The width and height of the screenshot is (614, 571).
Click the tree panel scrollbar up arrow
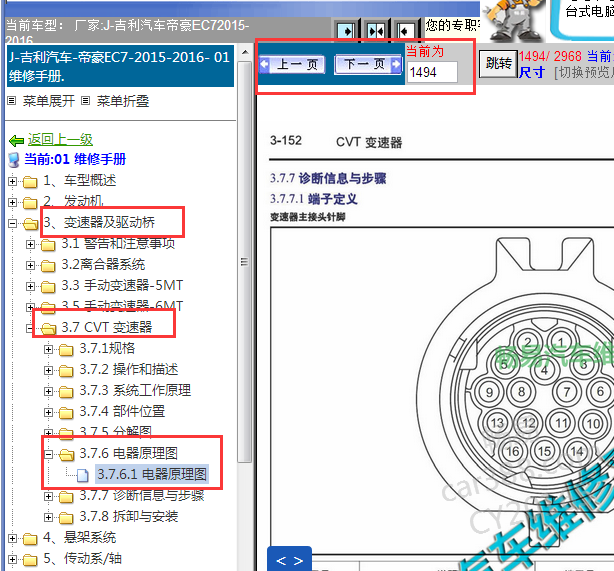pos(245,52)
